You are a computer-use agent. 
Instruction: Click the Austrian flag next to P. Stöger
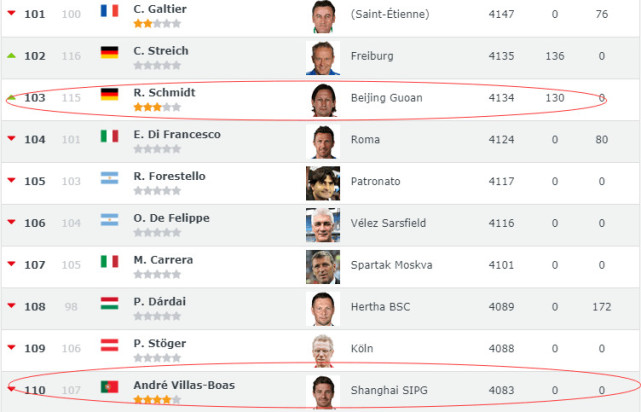pos(110,345)
